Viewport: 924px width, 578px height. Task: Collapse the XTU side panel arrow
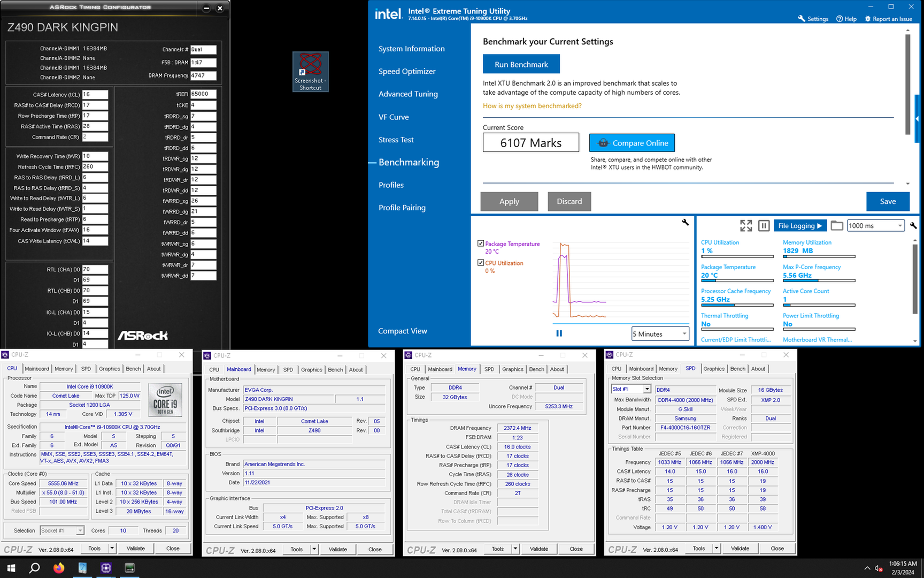click(x=917, y=119)
